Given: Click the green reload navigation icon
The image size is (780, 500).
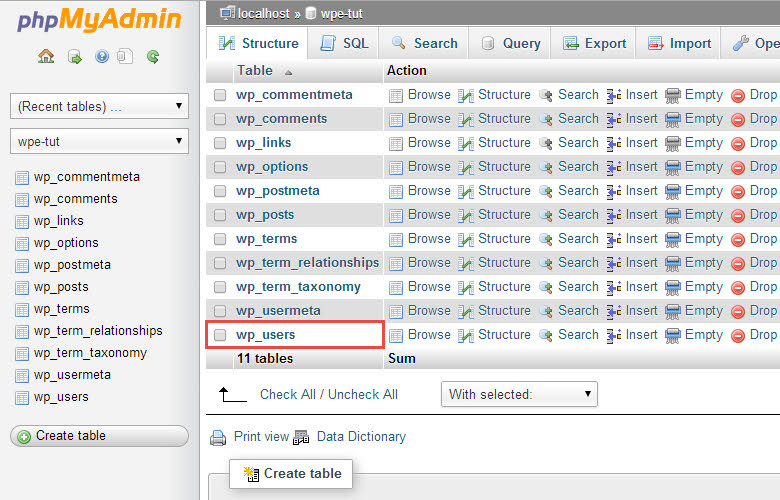Looking at the screenshot, I should pos(153,56).
